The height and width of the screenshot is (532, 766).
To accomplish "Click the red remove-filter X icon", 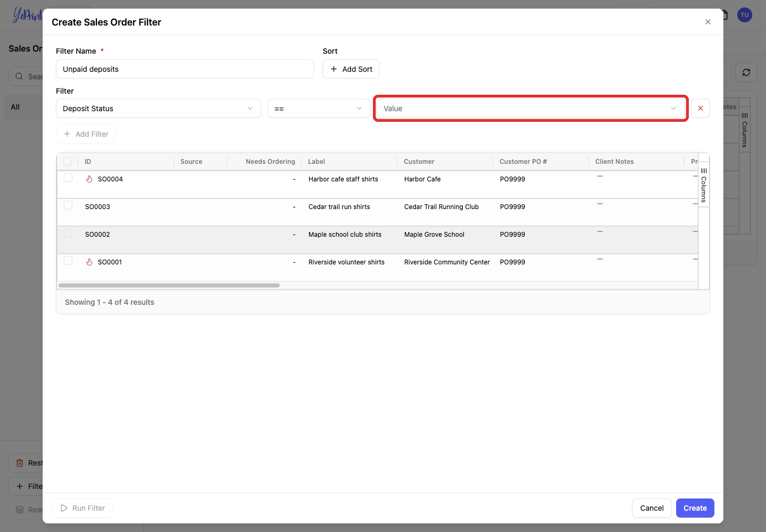I will tap(700, 109).
